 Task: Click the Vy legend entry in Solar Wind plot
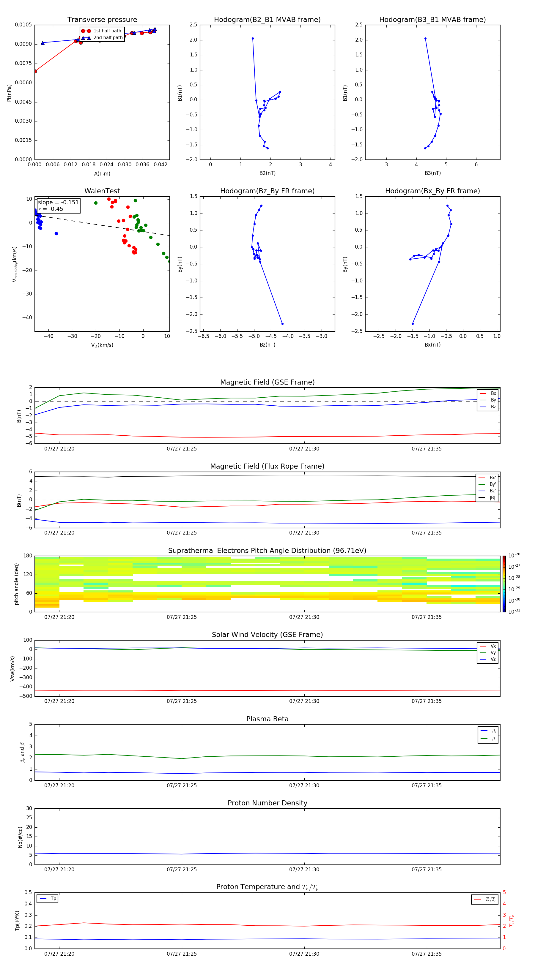pyautogui.click(x=488, y=653)
